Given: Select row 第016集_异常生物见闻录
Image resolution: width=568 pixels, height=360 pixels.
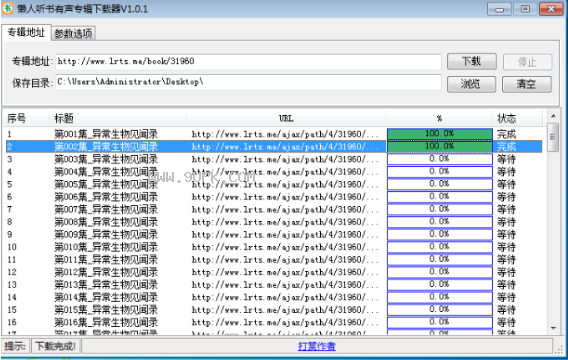Looking at the screenshot, I should click(x=274, y=322).
